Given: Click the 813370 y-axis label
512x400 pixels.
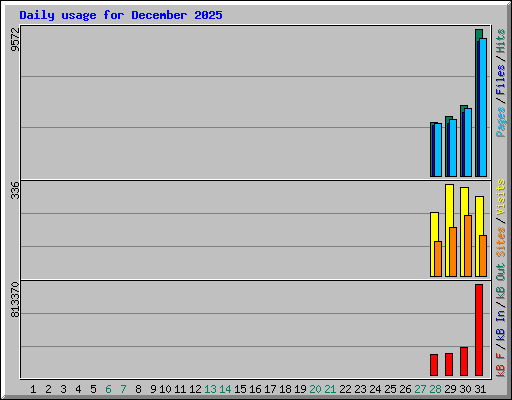Looking at the screenshot, I should (x=15, y=300).
